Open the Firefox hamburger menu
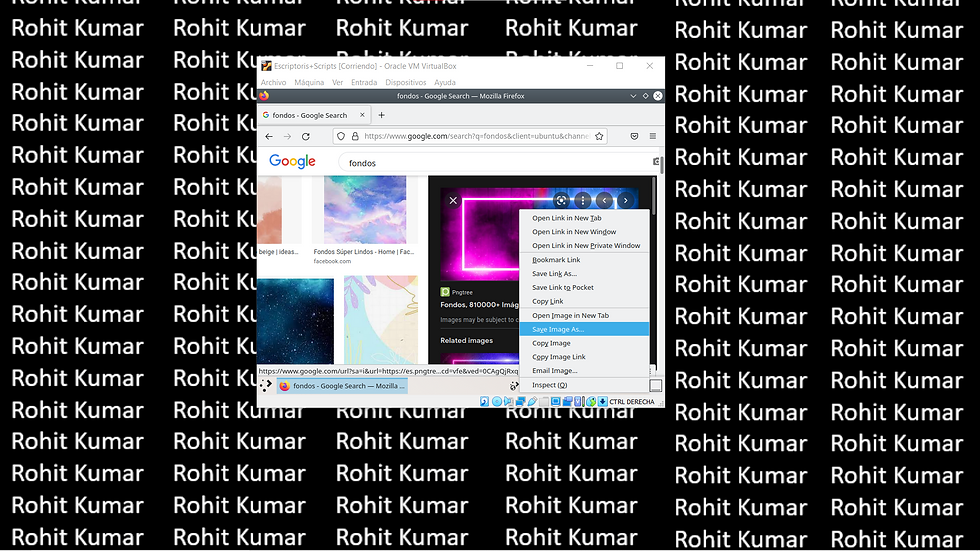 [x=652, y=136]
